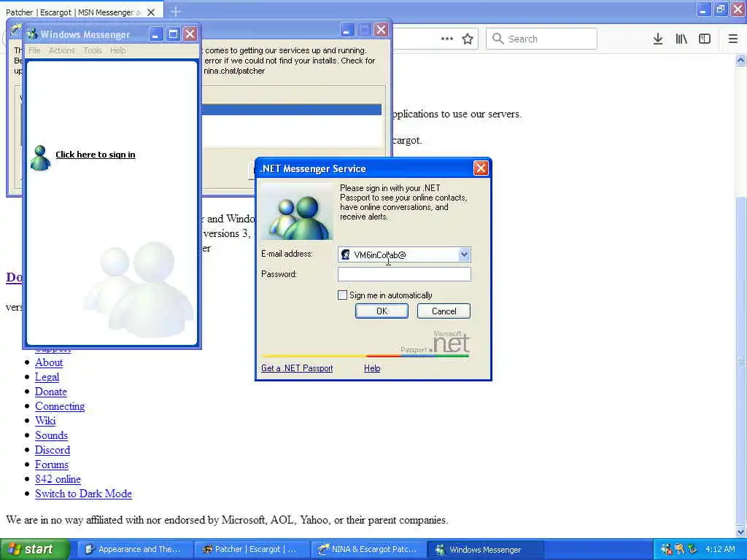Open Firefox hamburger menu
Image resolution: width=747 pixels, height=560 pixels.
click(x=732, y=39)
